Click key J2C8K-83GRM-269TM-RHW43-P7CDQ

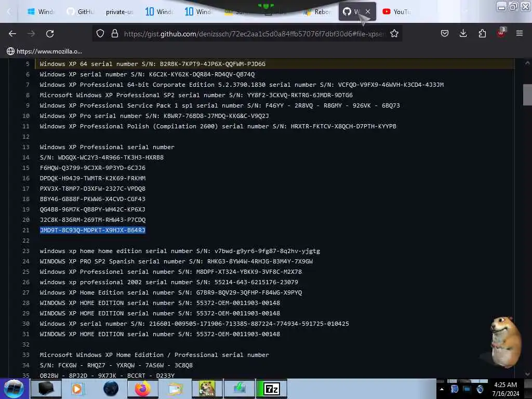pyautogui.click(x=92, y=220)
